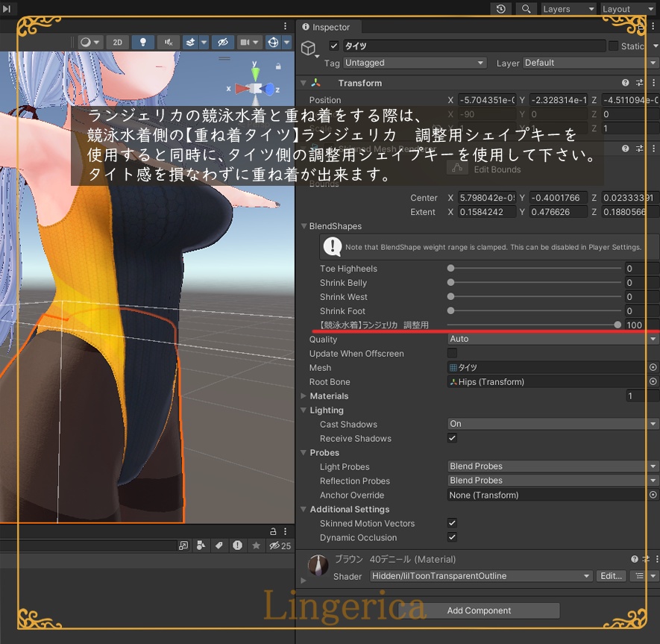
Task: Click the Mesh field object picker circle
Action: [x=653, y=367]
